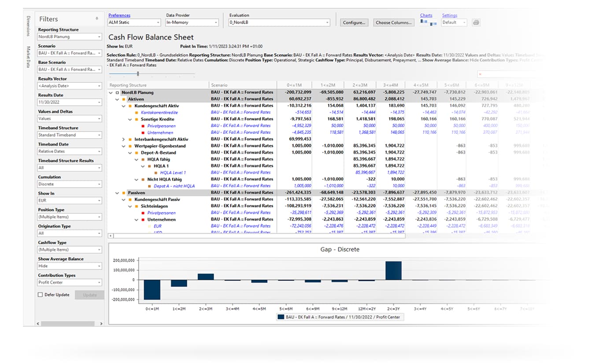Expand the Interbankengeschäft Aktiv node
The width and height of the screenshot is (603, 364).
coord(124,140)
